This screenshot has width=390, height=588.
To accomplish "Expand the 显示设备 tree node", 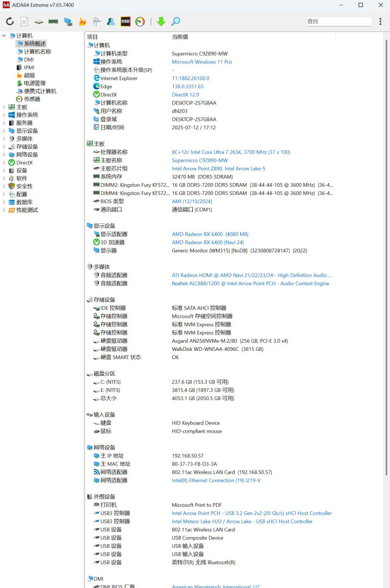I will [4, 130].
